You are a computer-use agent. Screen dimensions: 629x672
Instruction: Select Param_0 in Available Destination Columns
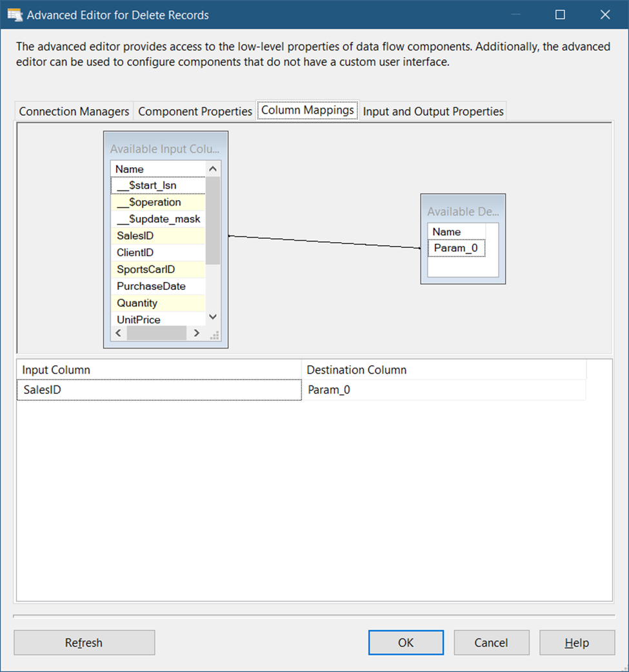tap(456, 248)
